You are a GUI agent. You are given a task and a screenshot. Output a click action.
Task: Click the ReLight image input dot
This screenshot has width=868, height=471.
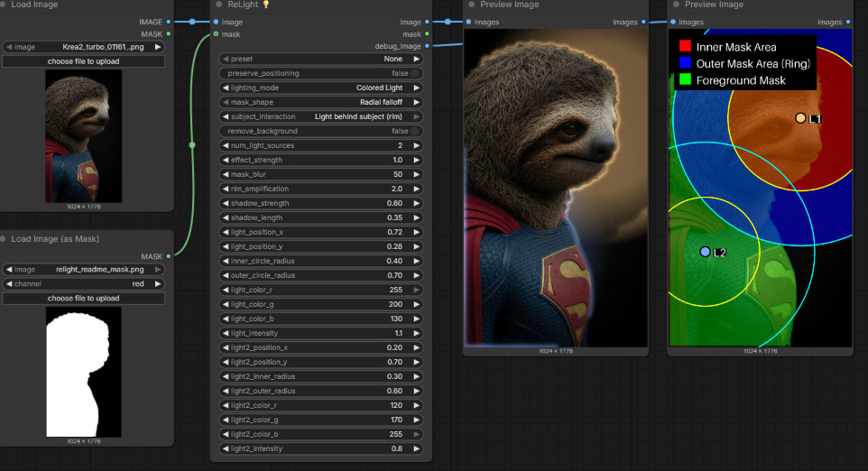pyautogui.click(x=216, y=23)
